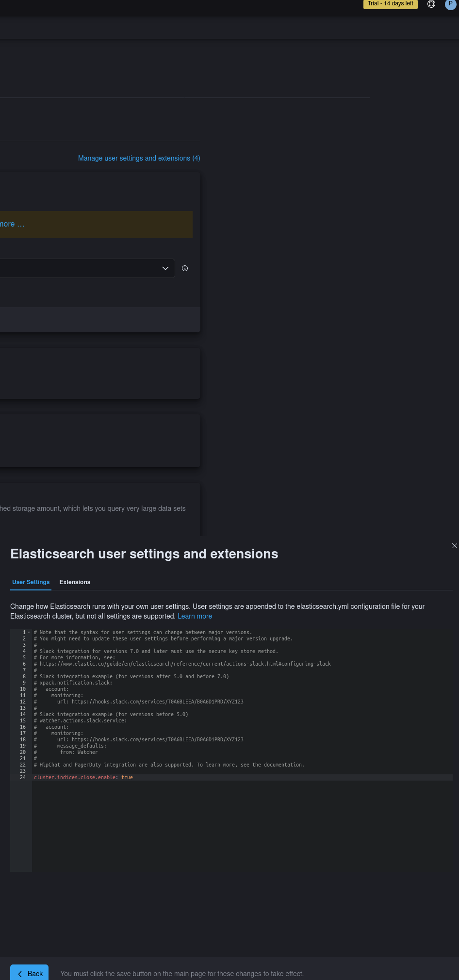Click the 'For more information, see:' comment line

pos(75,658)
